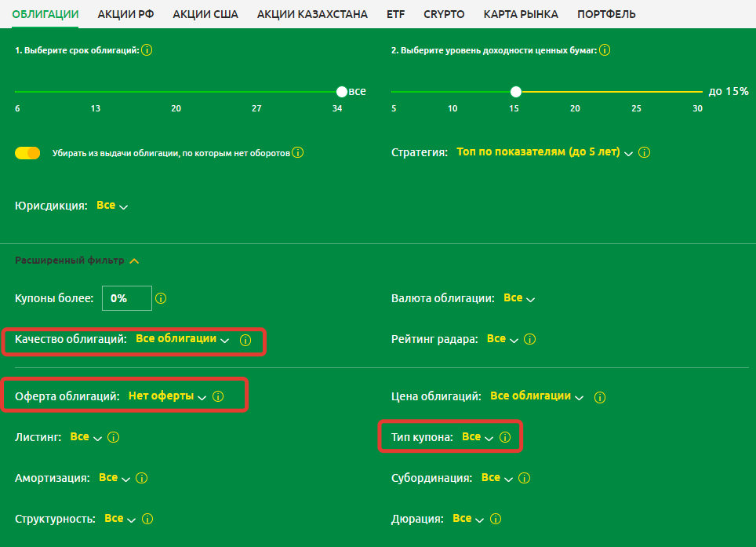Click the bond term slider handle
Image resolution: width=756 pixels, height=547 pixels.
tap(341, 92)
